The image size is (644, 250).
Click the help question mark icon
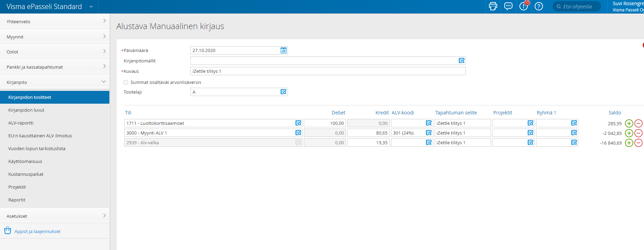coord(538,6)
